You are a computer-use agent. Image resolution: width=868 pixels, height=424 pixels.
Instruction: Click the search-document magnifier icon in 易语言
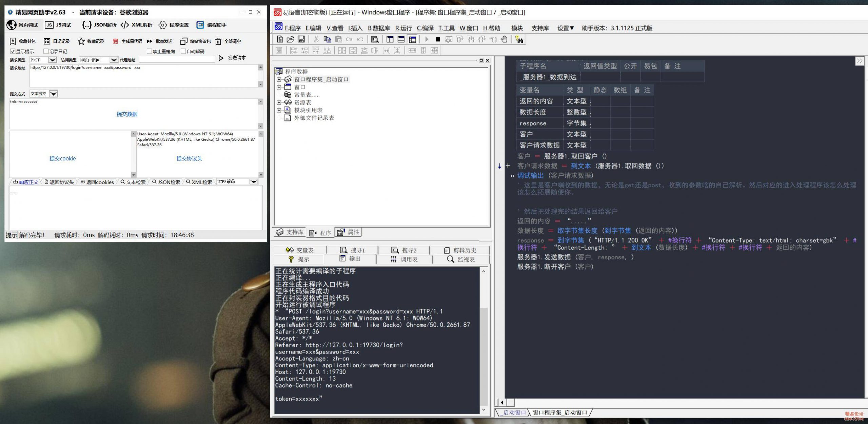tap(375, 39)
